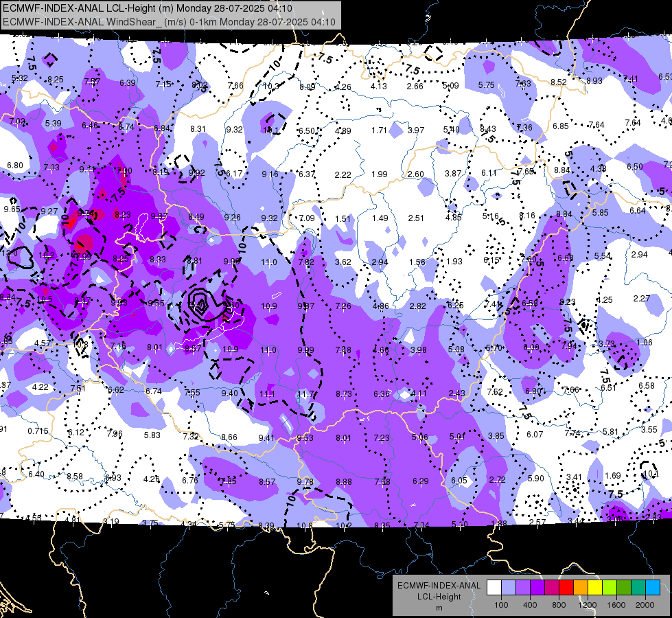Click the map value 0.715
This screenshot has width=672, height=618.
38,431
